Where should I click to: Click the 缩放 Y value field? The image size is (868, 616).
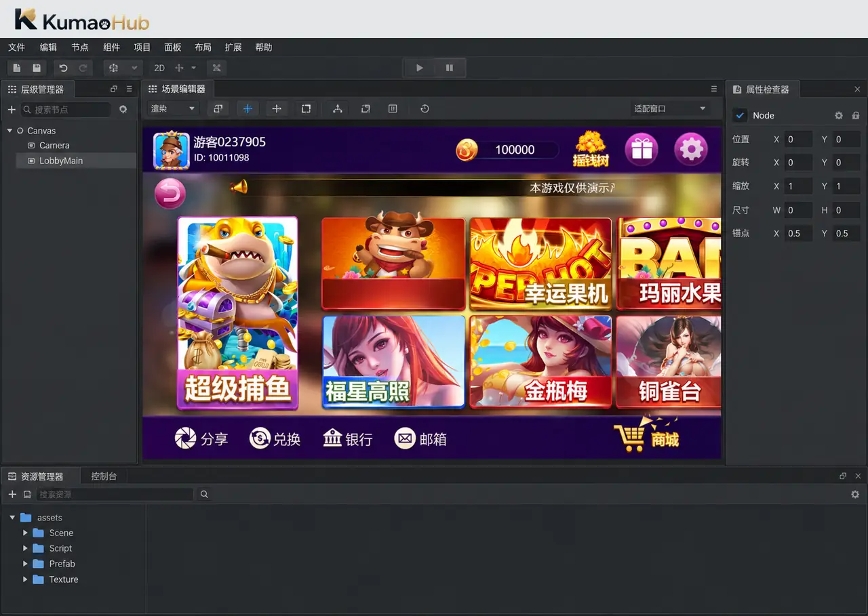click(846, 186)
